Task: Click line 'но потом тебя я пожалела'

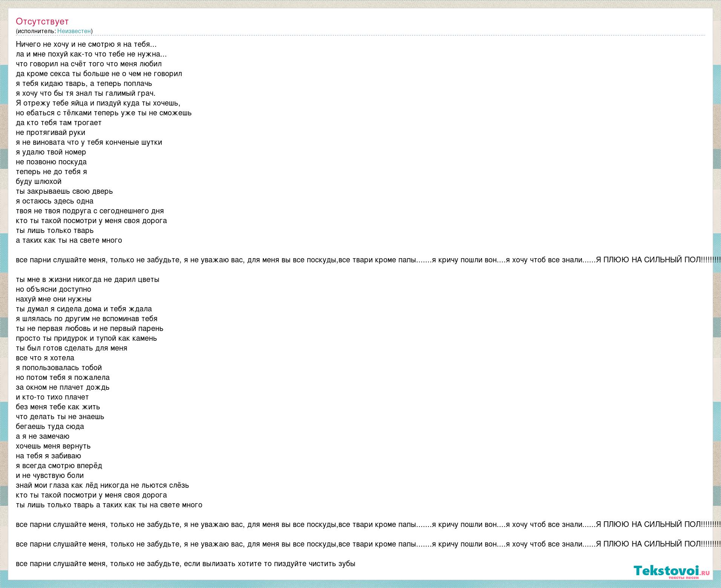Action: point(63,377)
